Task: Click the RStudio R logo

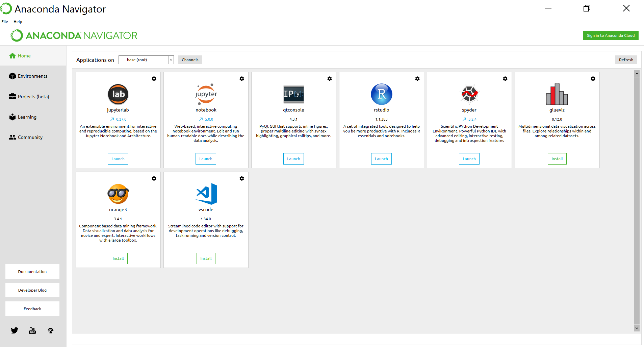Action: click(382, 94)
